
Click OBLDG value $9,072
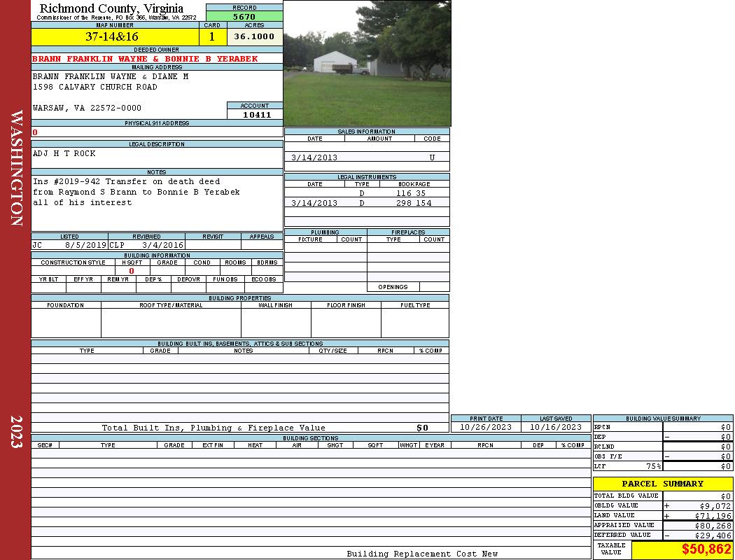point(715,506)
